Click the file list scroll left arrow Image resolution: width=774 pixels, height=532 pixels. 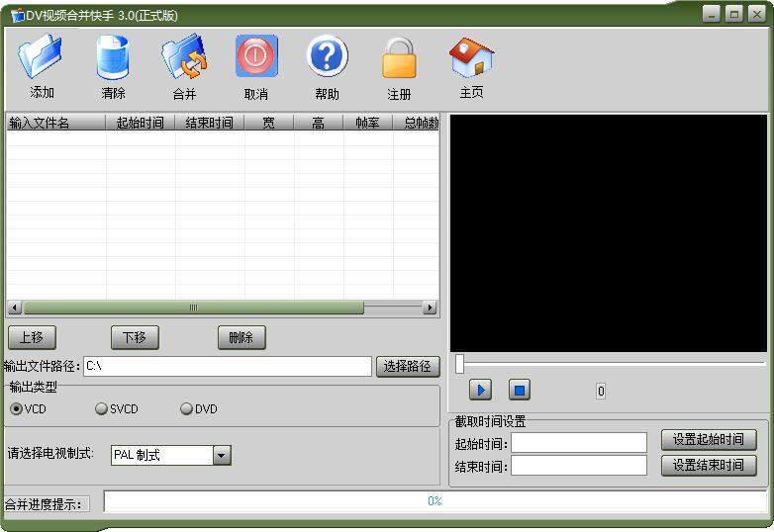pos(14,308)
